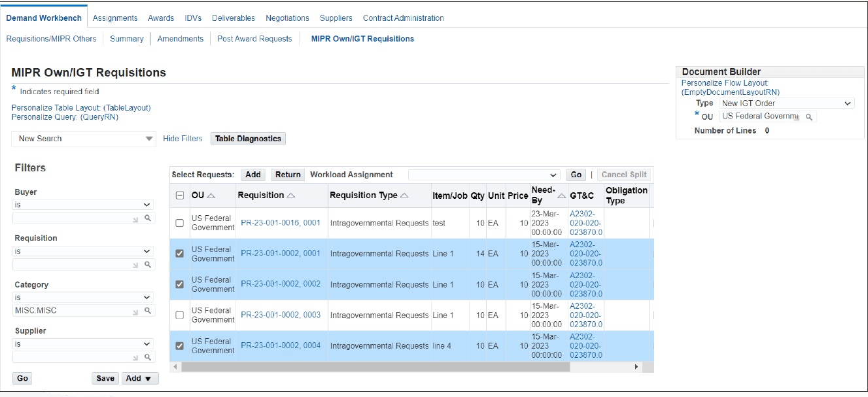868x397 pixels.
Task: Click Go next to Workload Assignment
Action: click(576, 175)
